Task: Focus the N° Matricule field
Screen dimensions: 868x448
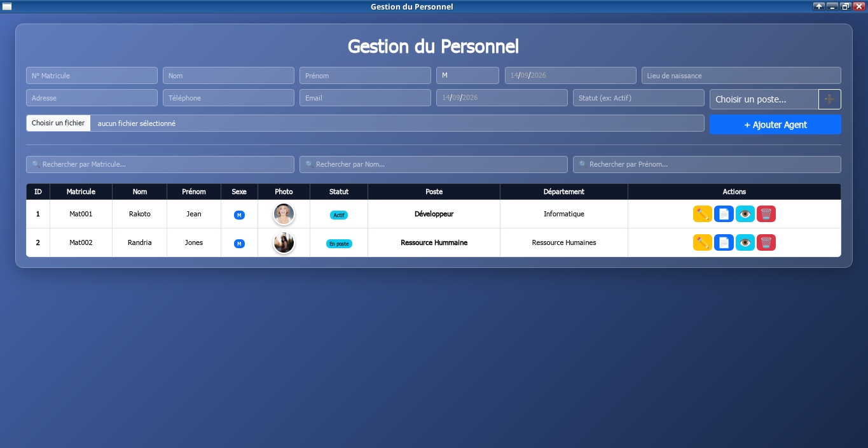Action: coord(92,75)
